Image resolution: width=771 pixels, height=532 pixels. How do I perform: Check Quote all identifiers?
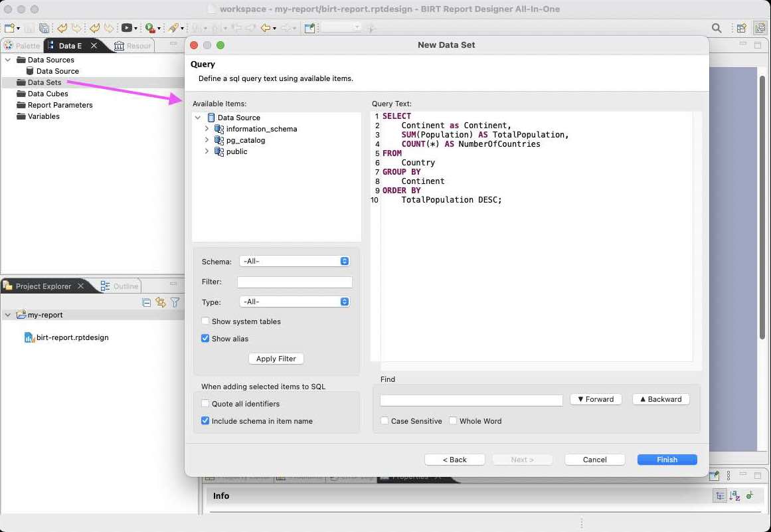(206, 404)
